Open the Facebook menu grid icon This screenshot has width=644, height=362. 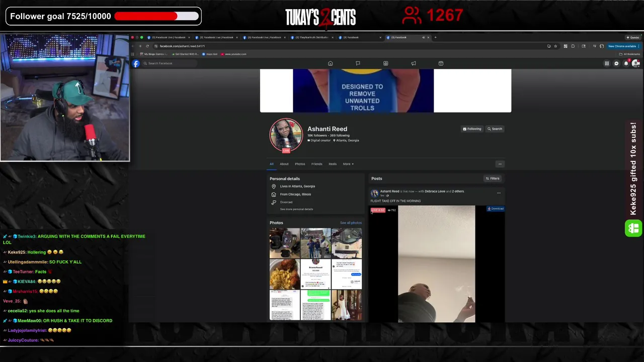point(607,63)
